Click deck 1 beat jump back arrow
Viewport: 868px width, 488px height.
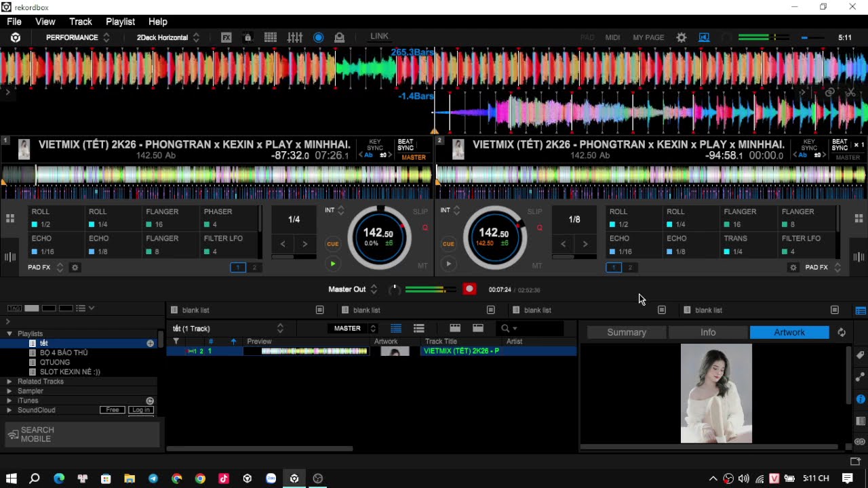[283, 244]
